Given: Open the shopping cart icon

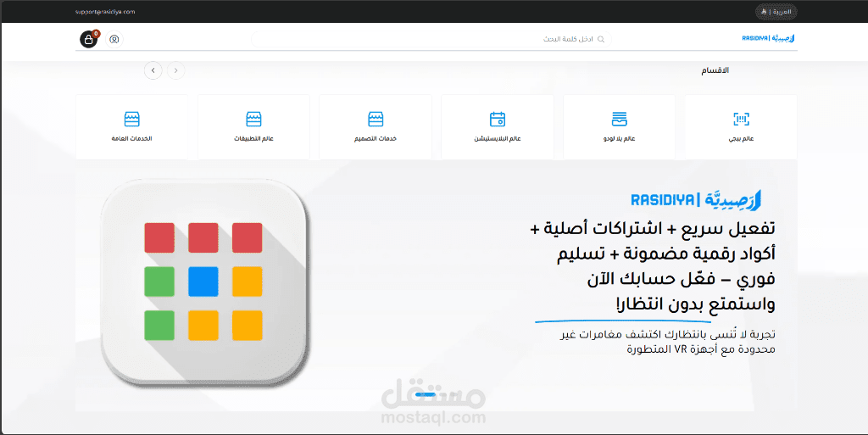Looking at the screenshot, I should (x=88, y=39).
